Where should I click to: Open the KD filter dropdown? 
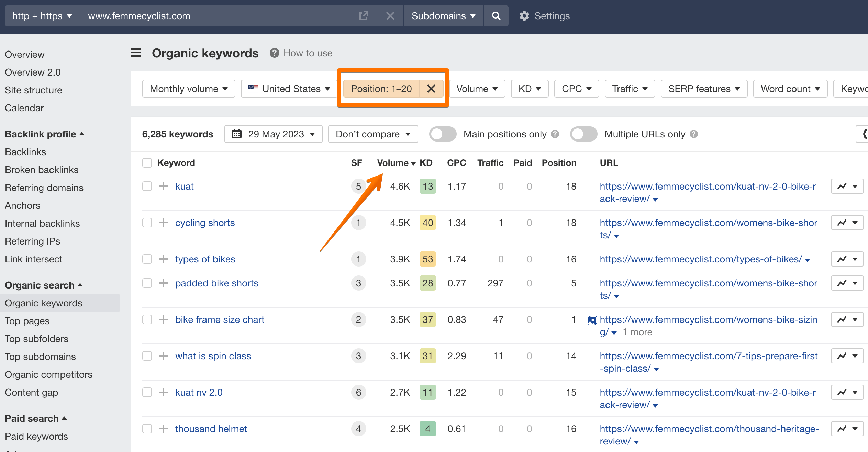point(529,88)
